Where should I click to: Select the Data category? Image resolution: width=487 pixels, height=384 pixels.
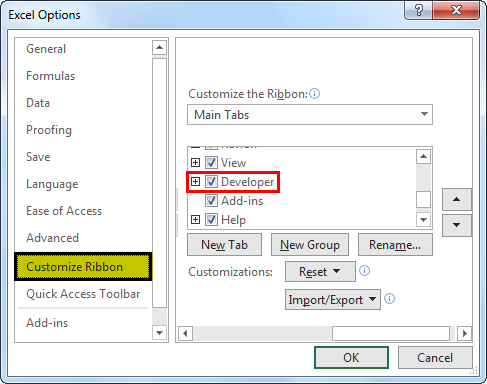click(x=38, y=103)
